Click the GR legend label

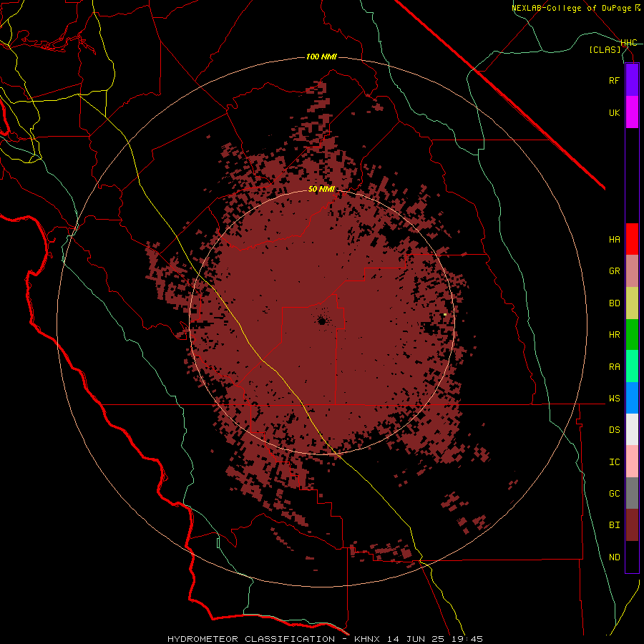click(614, 271)
